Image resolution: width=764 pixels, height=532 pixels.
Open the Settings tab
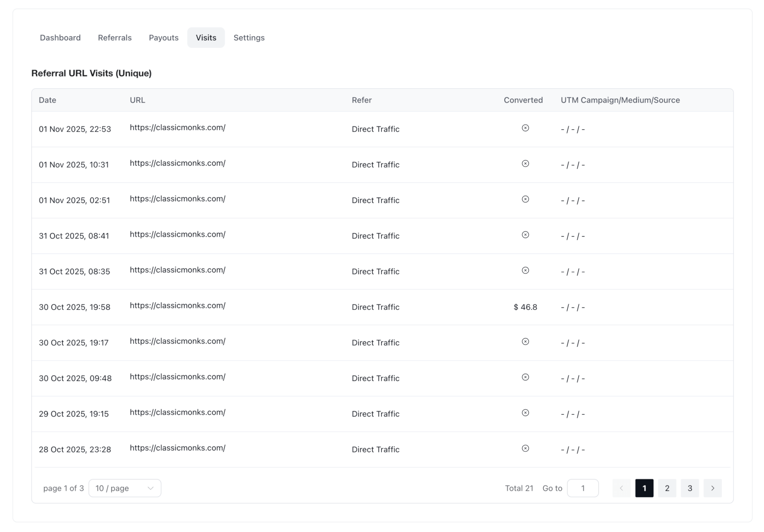tap(249, 38)
